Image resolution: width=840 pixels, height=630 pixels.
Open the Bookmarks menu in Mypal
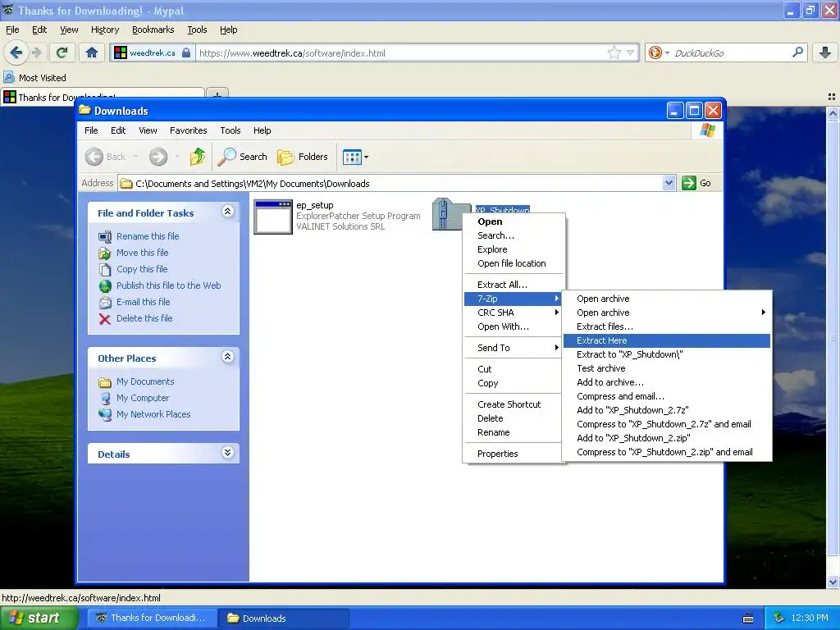click(x=153, y=30)
